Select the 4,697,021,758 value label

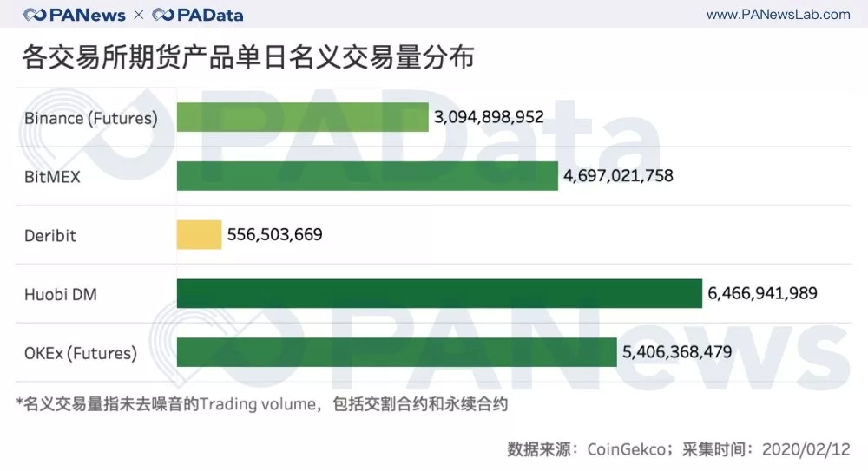[x=618, y=176]
